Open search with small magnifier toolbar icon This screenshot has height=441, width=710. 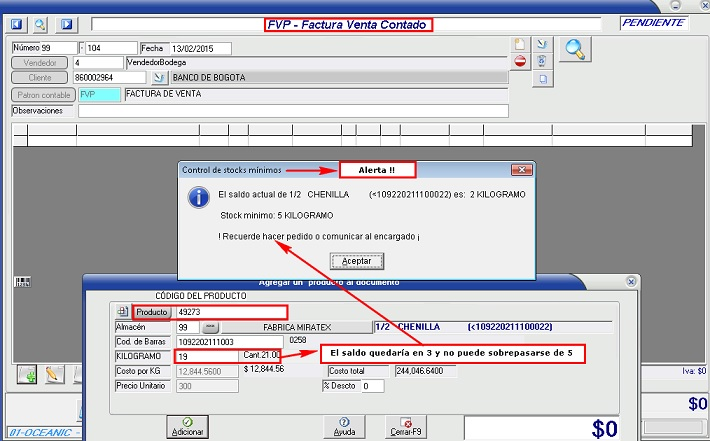click(41, 23)
